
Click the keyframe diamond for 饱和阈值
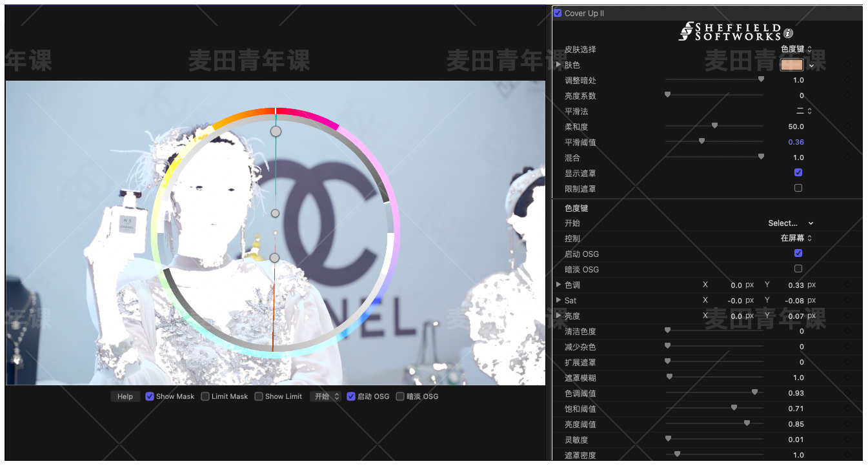coord(847,409)
